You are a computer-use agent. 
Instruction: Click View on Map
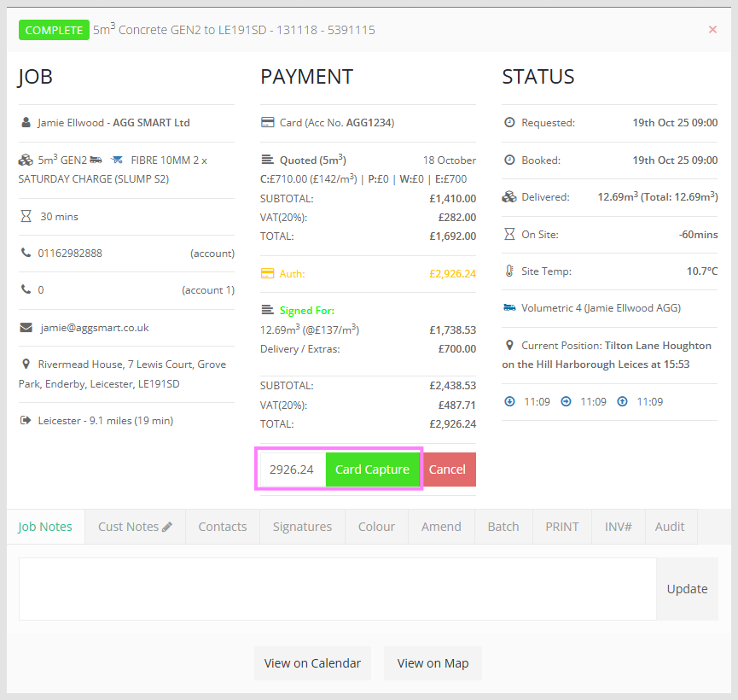433,663
